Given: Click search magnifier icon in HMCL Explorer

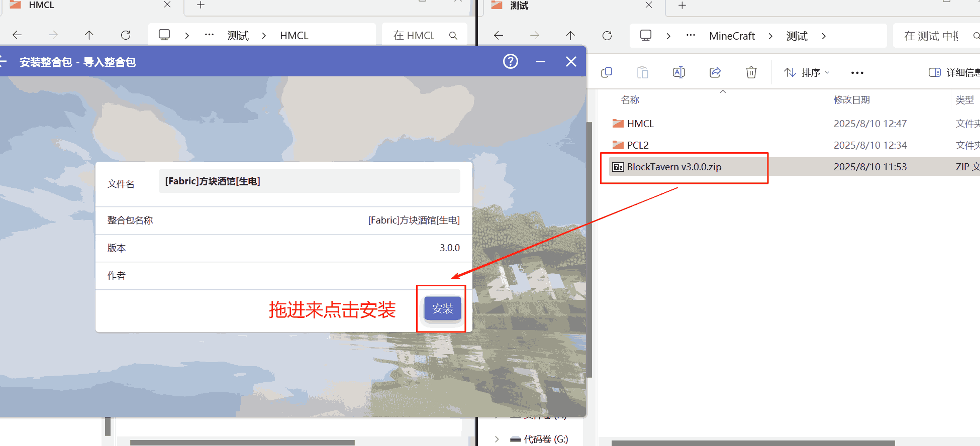Looking at the screenshot, I should click(453, 36).
